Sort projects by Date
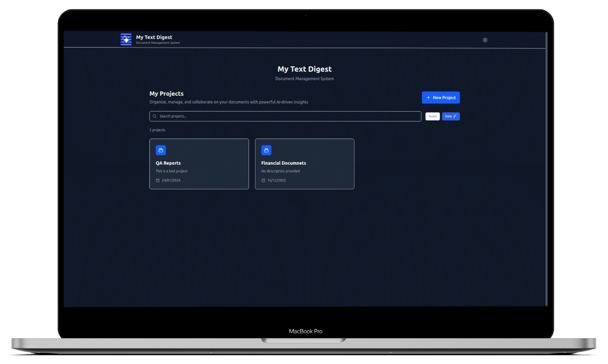 [450, 116]
